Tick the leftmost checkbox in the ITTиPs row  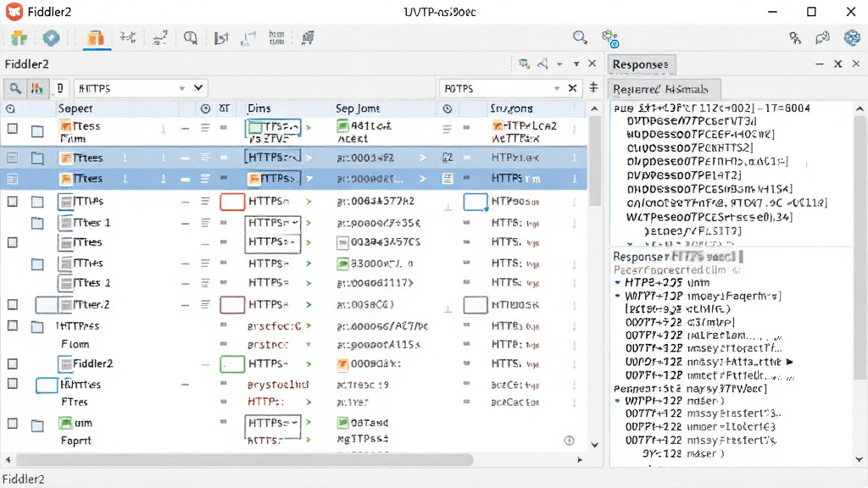(x=12, y=202)
